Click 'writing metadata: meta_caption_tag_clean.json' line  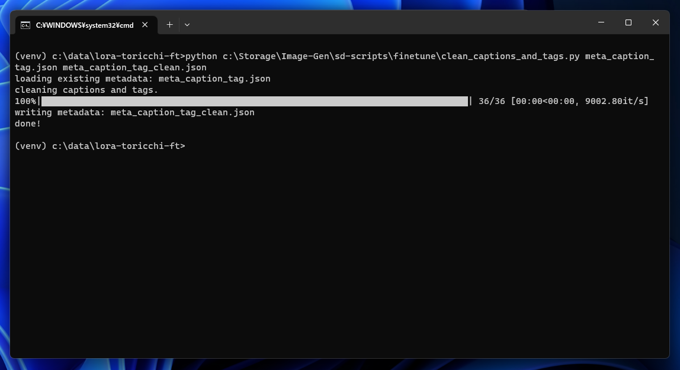[134, 112]
